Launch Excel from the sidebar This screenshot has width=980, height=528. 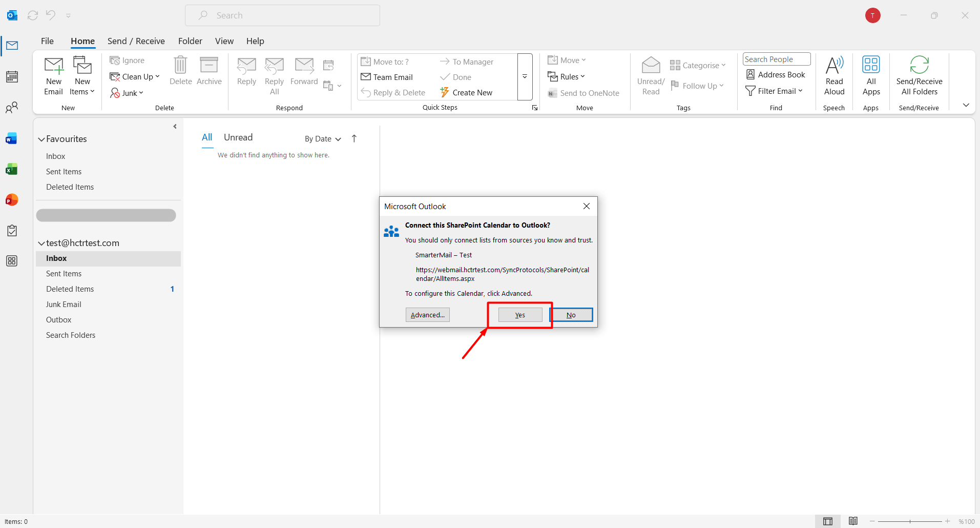(12, 169)
